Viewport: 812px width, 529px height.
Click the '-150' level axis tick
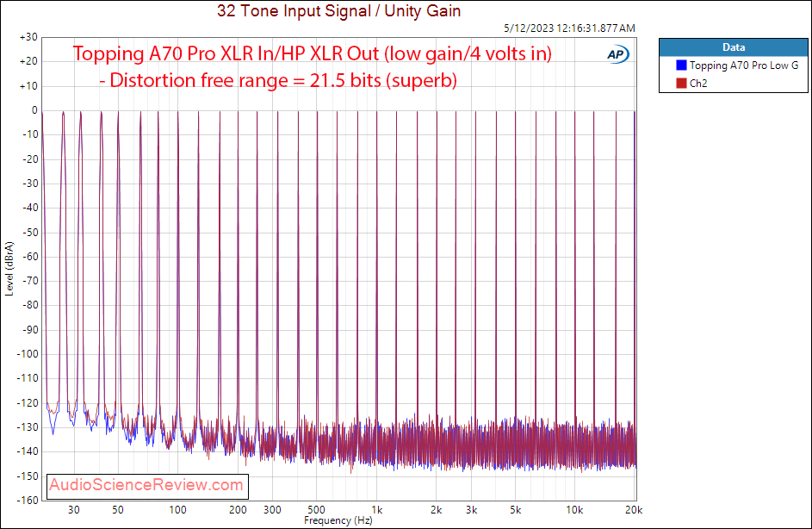(28, 476)
